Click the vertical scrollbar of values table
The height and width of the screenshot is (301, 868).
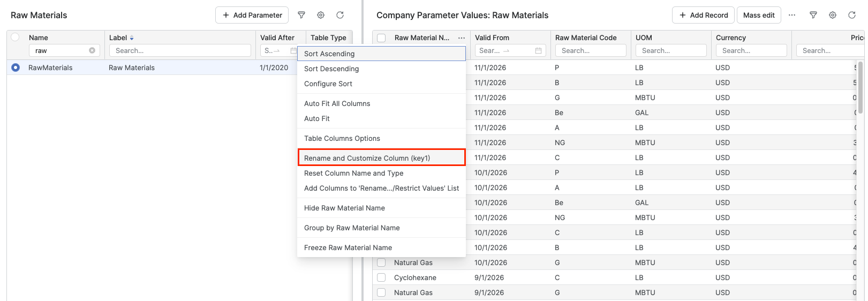(x=861, y=88)
